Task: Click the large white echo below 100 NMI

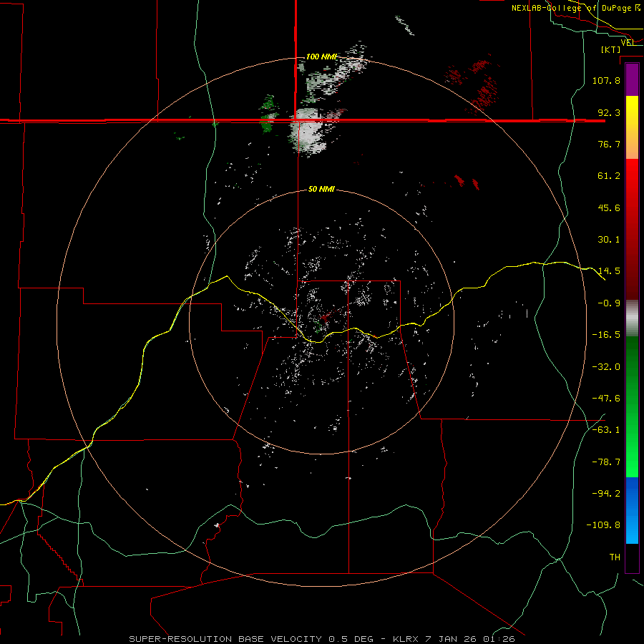Action: point(309,132)
